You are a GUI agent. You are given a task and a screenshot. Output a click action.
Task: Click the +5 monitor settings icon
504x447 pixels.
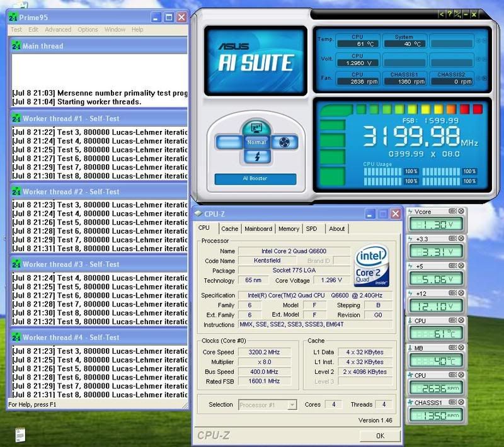click(x=452, y=266)
